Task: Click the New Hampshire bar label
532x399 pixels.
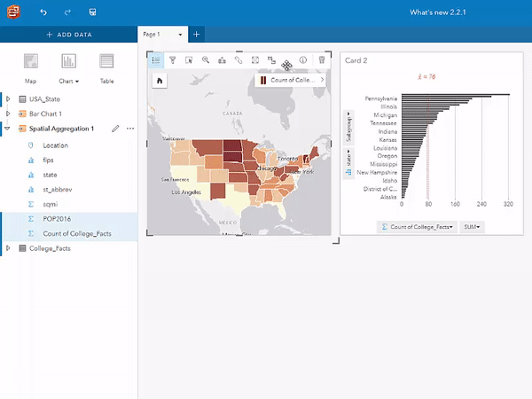Action: (377, 173)
